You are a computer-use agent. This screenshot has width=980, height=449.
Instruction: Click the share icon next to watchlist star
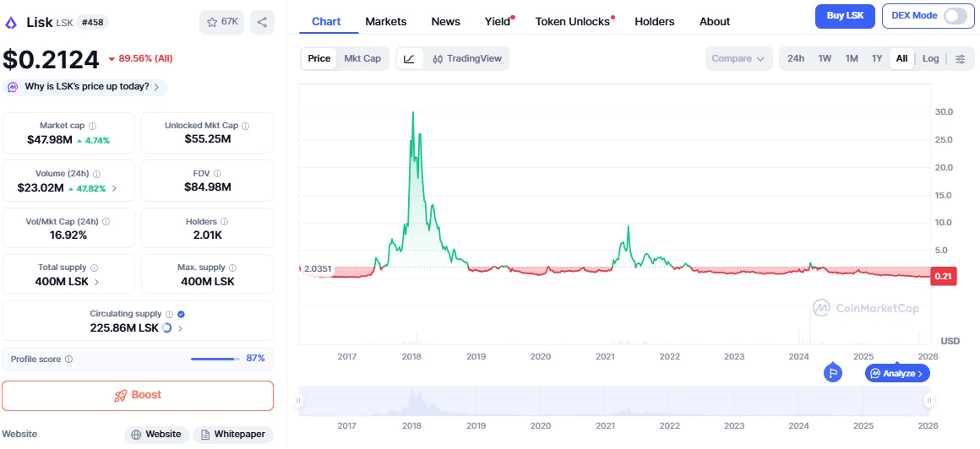point(263,22)
